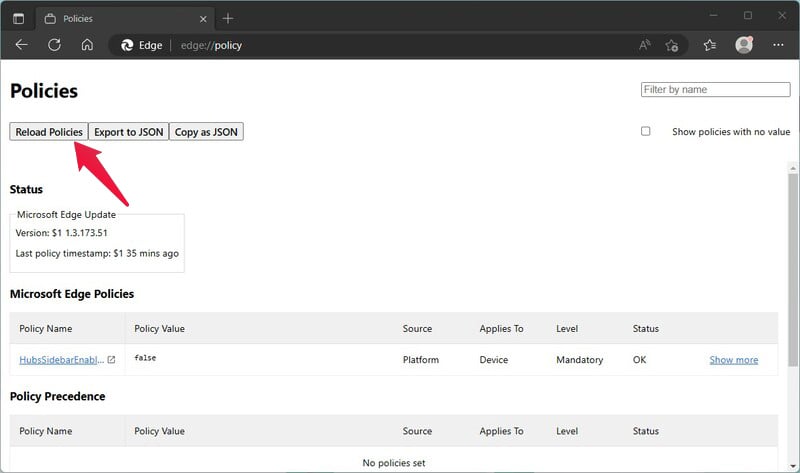
Task: Open the home page icon
Action: pos(87,45)
